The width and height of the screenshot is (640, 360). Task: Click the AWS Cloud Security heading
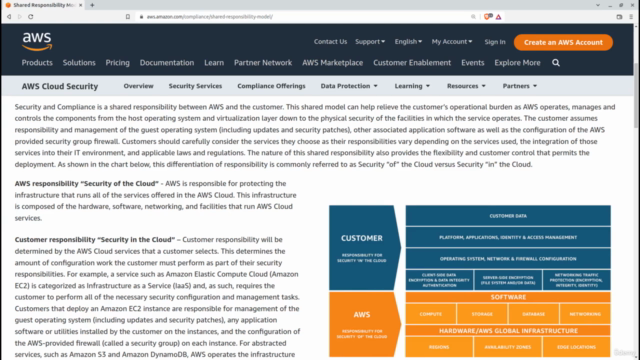point(60,87)
